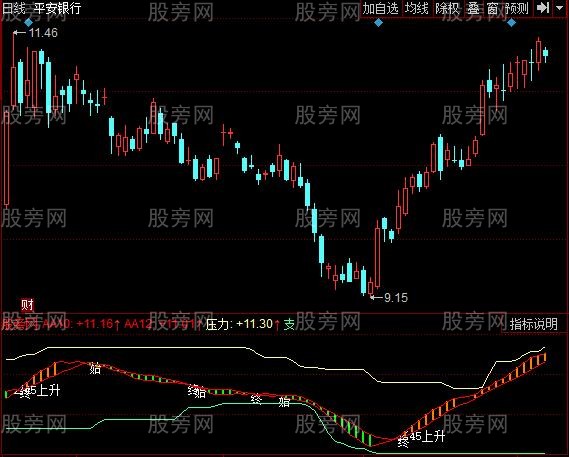
Task: Click the 45上升 label near the indicator bottom
Action: coord(427,436)
